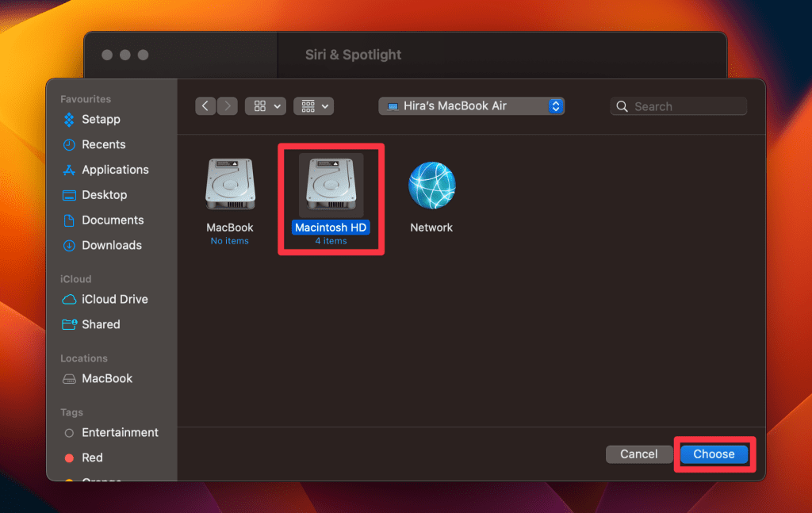812x513 pixels.
Task: Click the Red tag color dot
Action: tap(69, 458)
